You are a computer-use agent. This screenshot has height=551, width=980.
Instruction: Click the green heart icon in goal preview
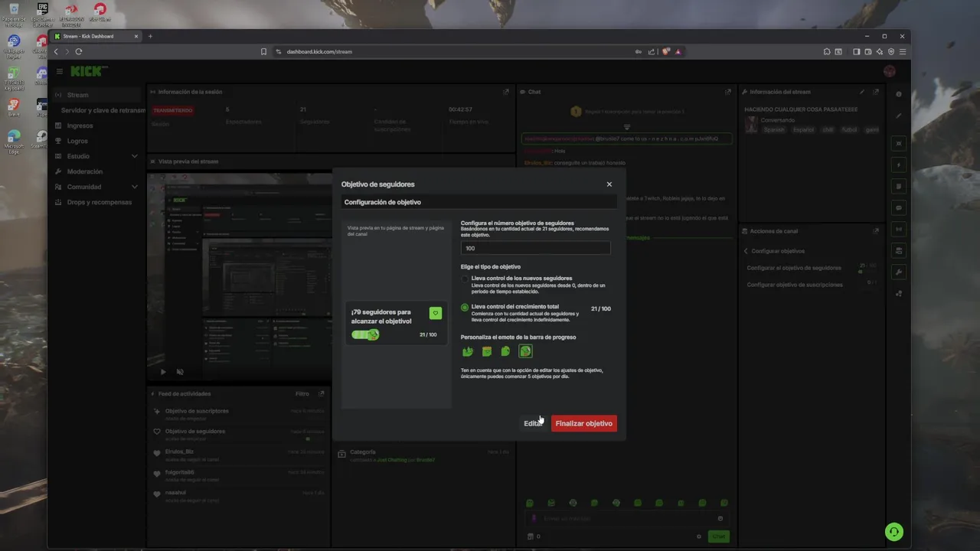(436, 313)
